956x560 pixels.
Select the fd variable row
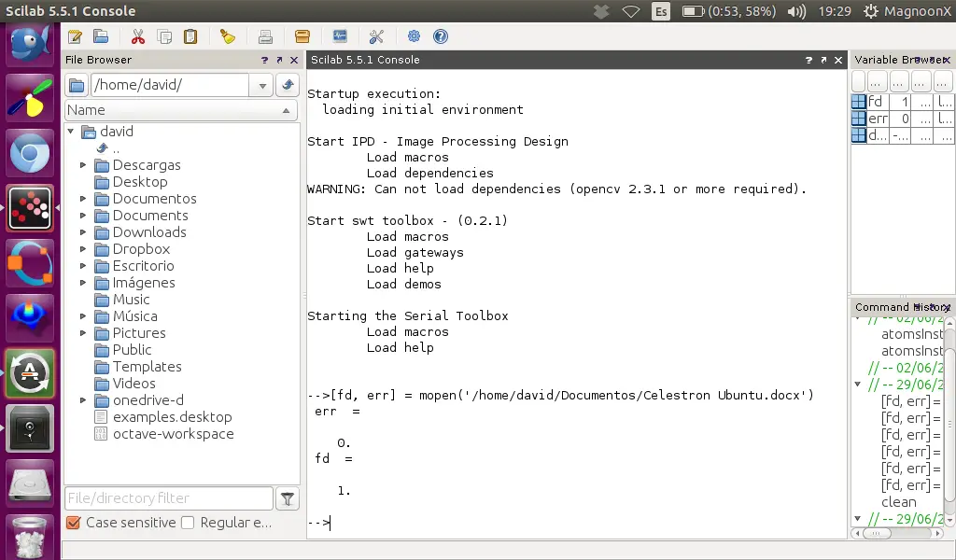[x=902, y=102]
